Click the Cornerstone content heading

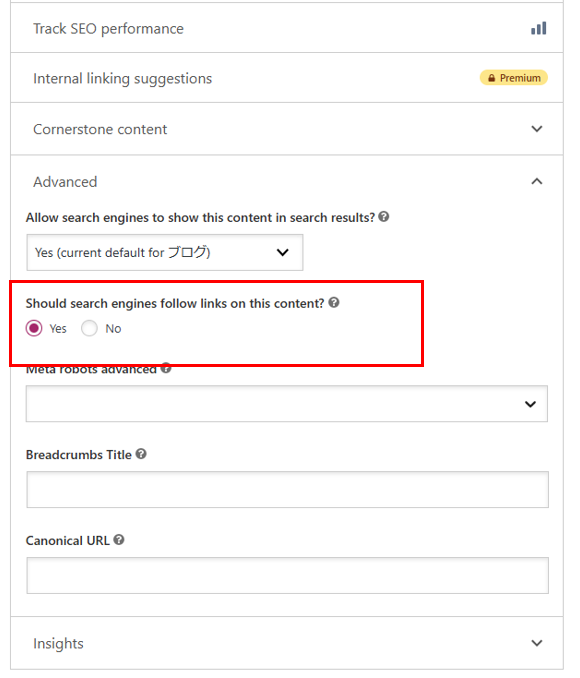(x=100, y=129)
